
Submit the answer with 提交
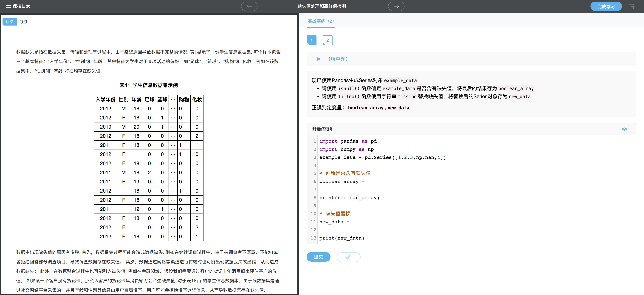tap(318, 257)
